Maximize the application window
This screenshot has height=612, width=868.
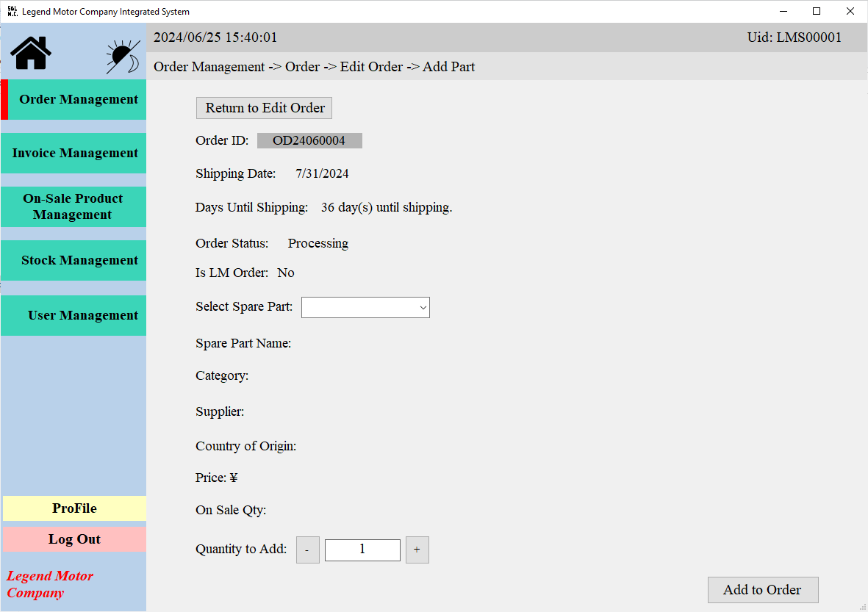click(x=817, y=12)
